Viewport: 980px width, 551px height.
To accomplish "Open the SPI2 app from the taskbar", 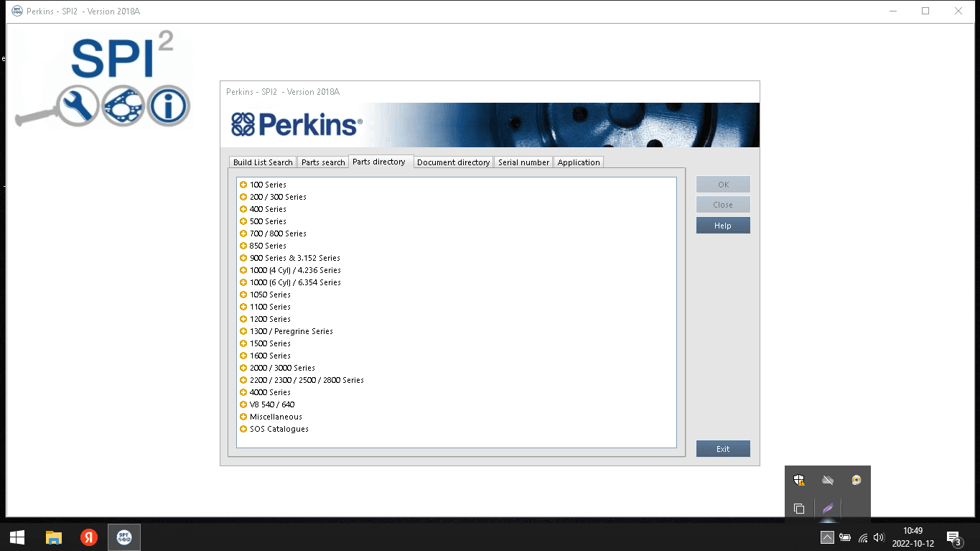I will pyautogui.click(x=124, y=537).
